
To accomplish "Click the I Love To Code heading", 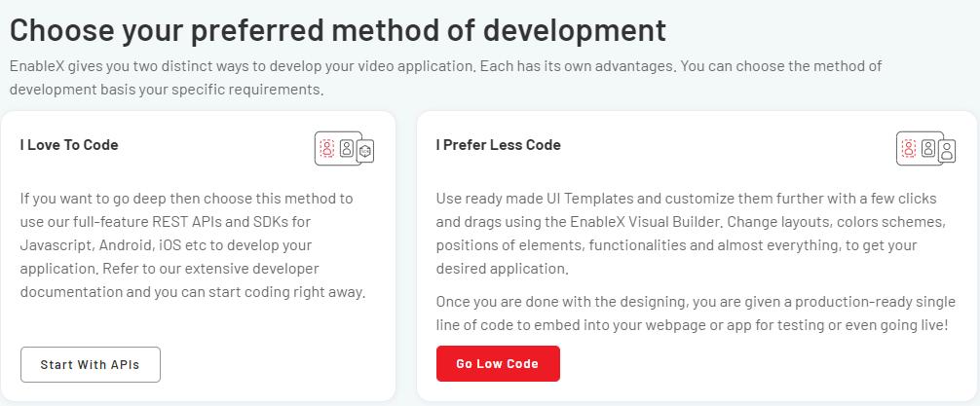I will click(x=69, y=145).
